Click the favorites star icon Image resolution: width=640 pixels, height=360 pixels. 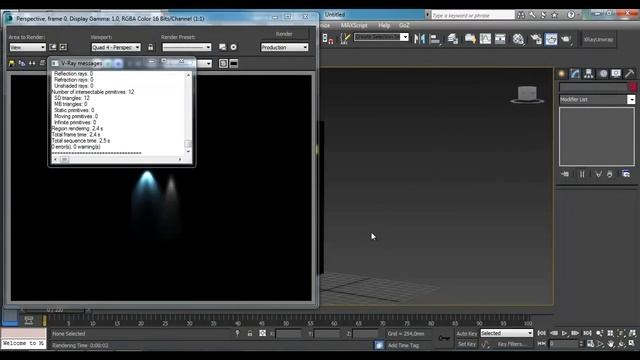tap(554, 15)
